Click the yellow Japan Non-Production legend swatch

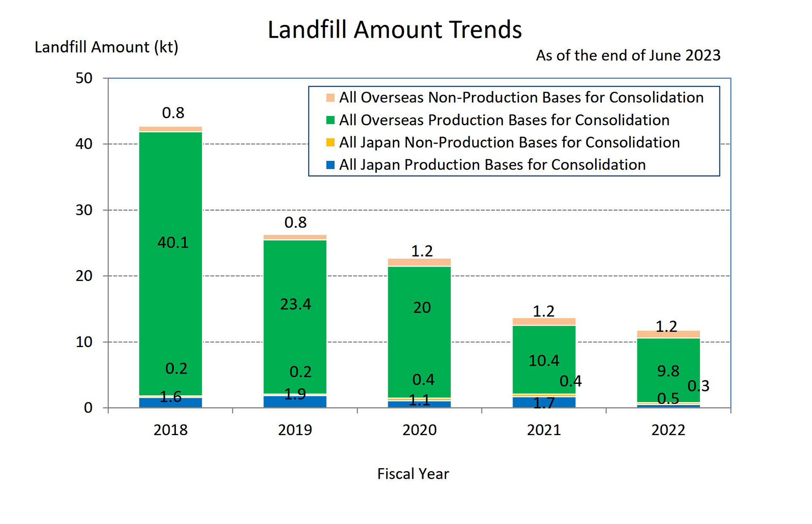coord(330,143)
